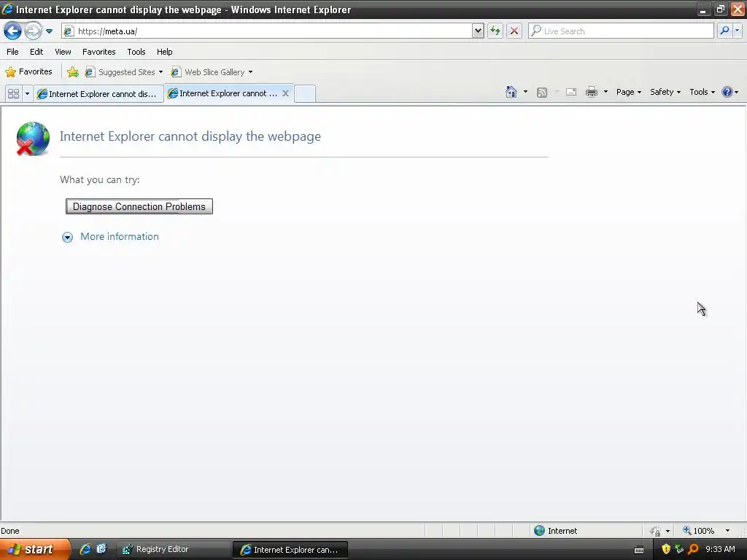Screen dimensions: 747x560
Task: Open recent pages dropdown beside Forward
Action: [49, 31]
